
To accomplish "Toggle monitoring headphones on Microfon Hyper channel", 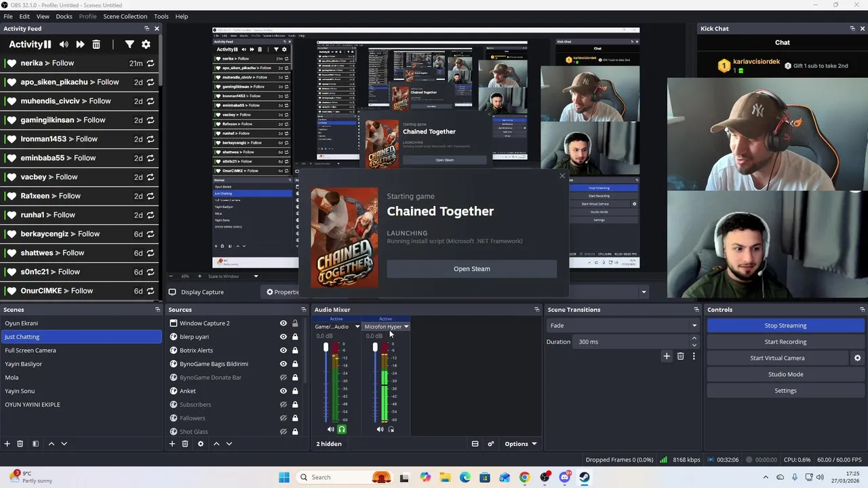I will (391, 429).
